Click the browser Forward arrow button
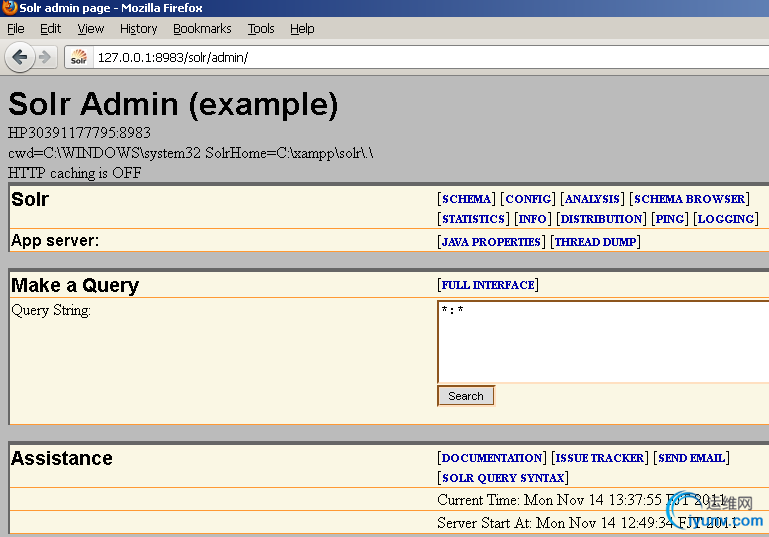This screenshot has height=537, width=769. click(x=45, y=57)
